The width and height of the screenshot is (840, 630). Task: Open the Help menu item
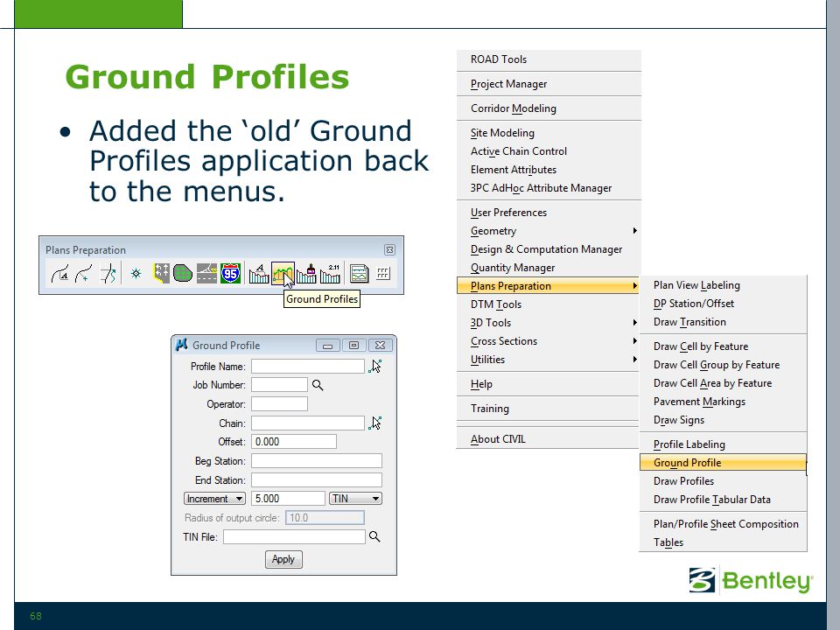[549, 384]
